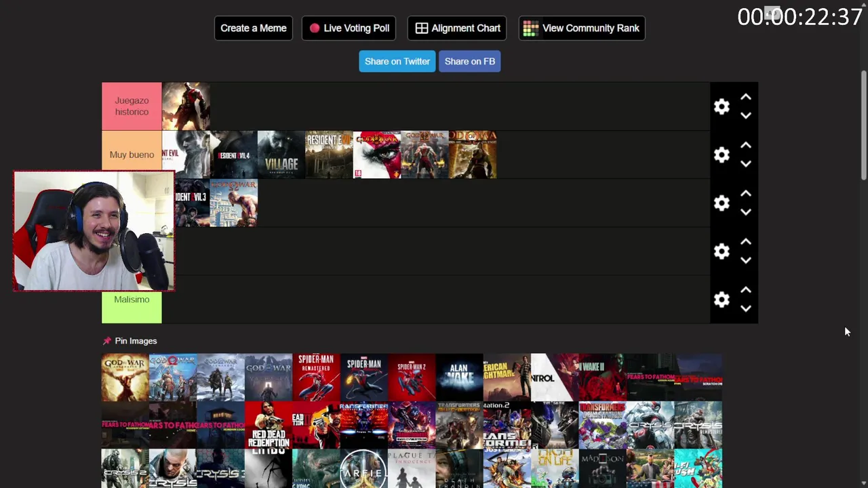
Task: Pick the Plague Tale Innocence cover
Action: pyautogui.click(x=412, y=469)
